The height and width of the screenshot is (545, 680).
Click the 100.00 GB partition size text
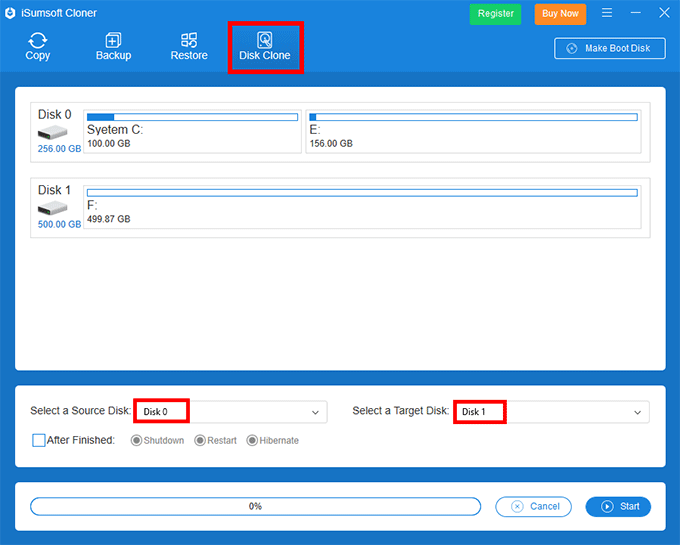(x=108, y=144)
